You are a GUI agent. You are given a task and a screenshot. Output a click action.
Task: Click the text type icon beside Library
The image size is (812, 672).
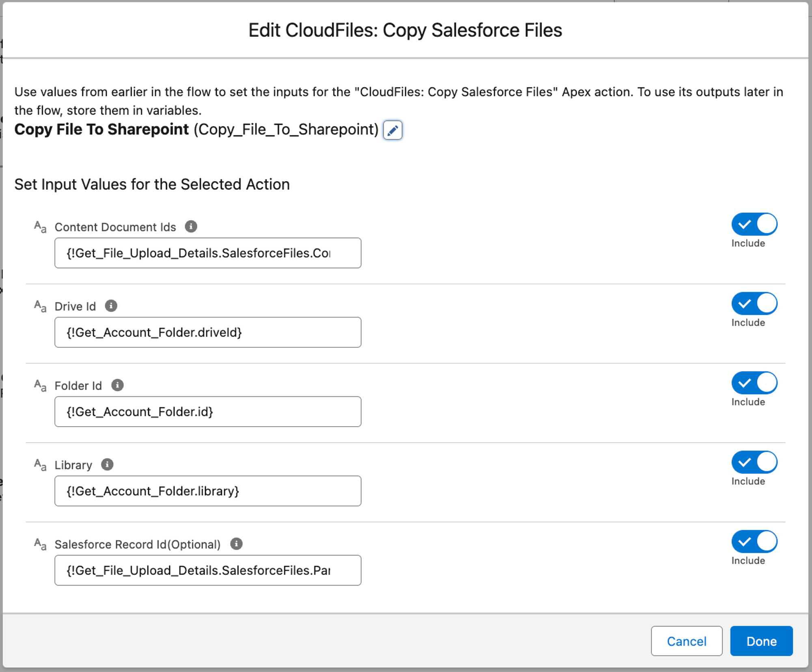point(40,464)
